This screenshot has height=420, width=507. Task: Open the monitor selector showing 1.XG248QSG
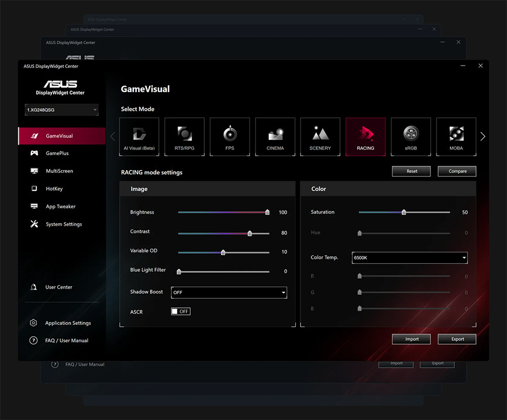pyautogui.click(x=61, y=110)
